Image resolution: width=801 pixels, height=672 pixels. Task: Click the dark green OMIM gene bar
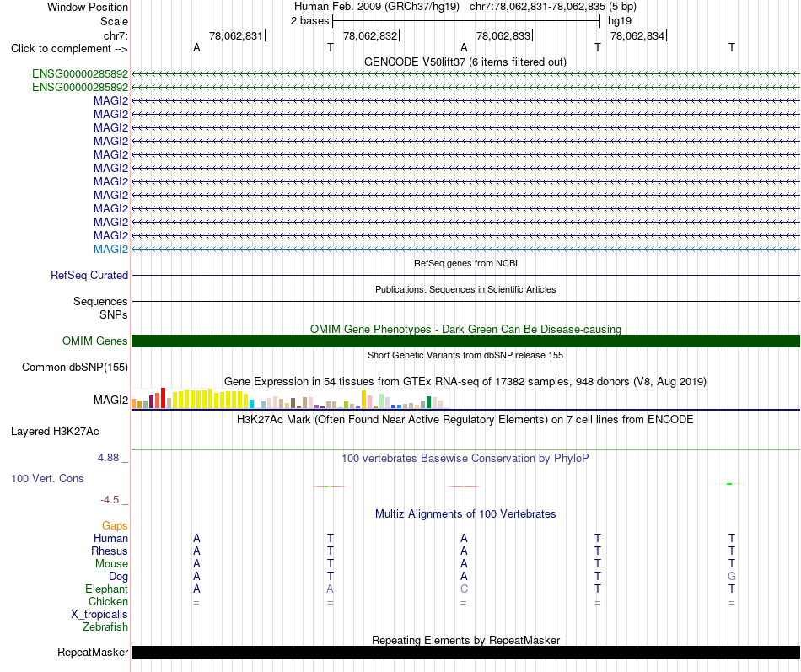click(x=465, y=341)
